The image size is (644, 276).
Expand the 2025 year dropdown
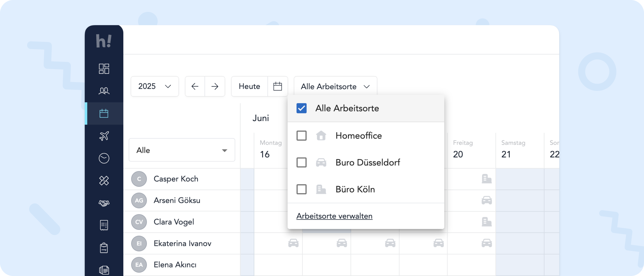click(154, 86)
